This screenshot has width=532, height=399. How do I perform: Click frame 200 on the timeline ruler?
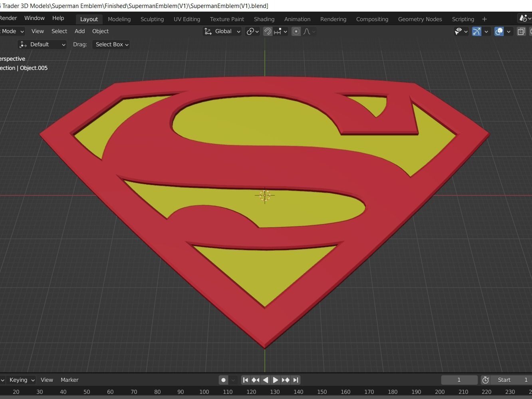pyautogui.click(x=440, y=392)
